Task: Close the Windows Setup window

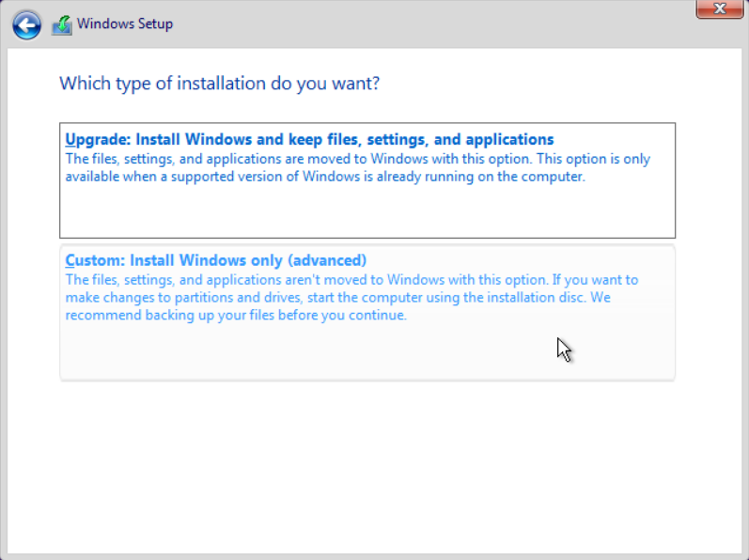Action: tap(719, 8)
